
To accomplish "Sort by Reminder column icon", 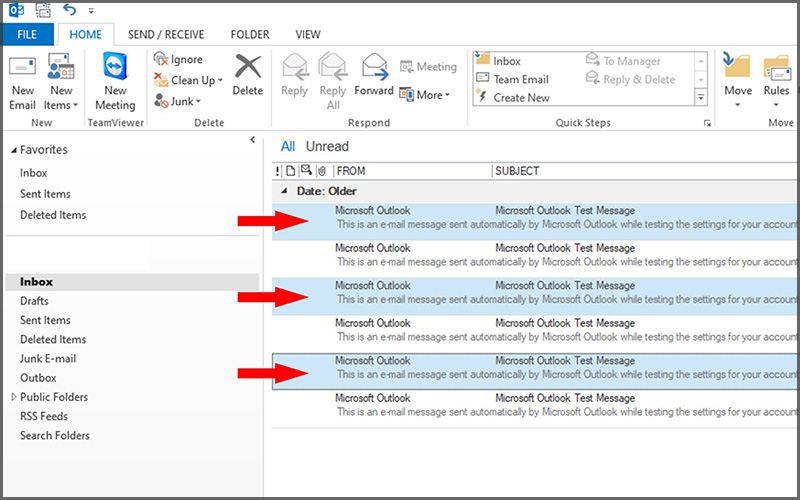I will click(306, 170).
